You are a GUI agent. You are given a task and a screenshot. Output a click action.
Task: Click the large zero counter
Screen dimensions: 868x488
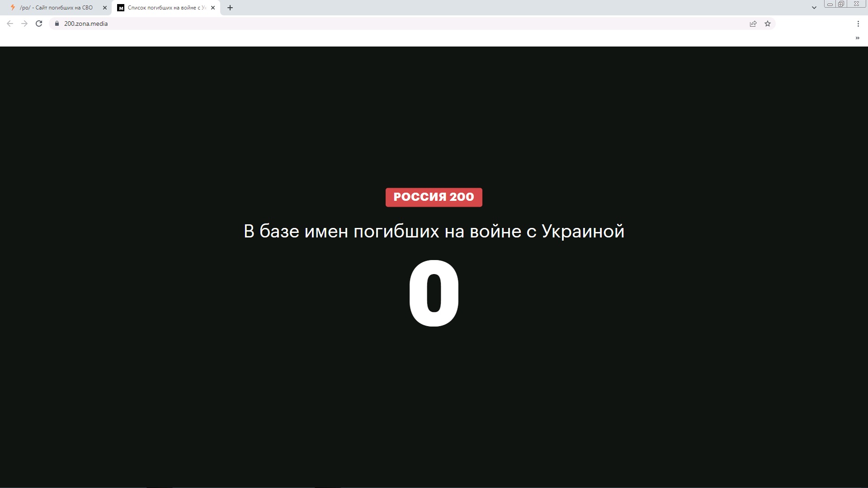click(434, 294)
